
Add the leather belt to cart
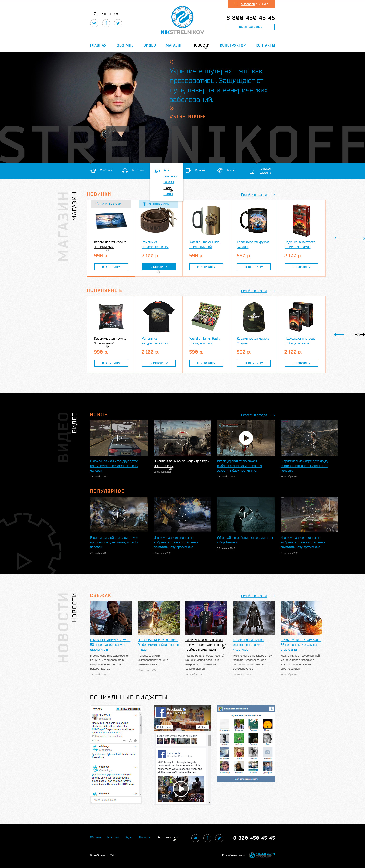pyautogui.click(x=158, y=267)
